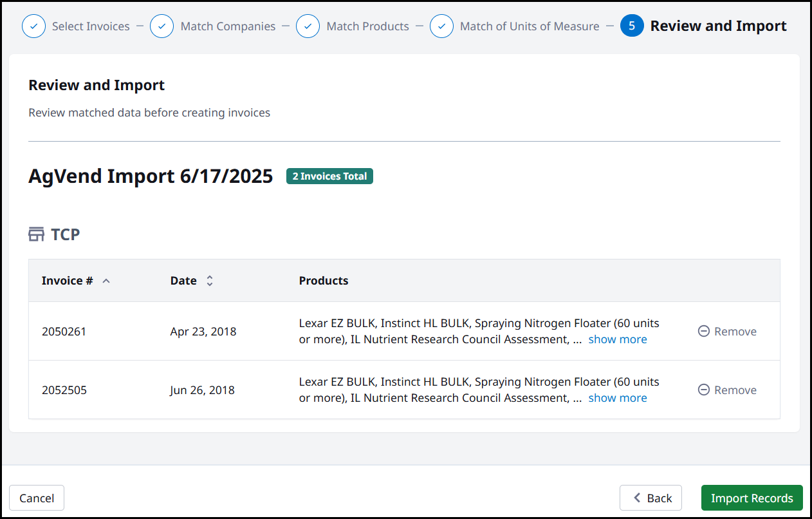812x519 pixels.
Task: Click the Cancel button
Action: 37,498
